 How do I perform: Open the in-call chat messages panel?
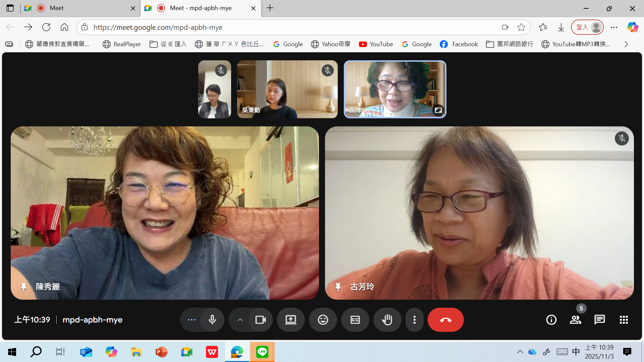tap(599, 320)
